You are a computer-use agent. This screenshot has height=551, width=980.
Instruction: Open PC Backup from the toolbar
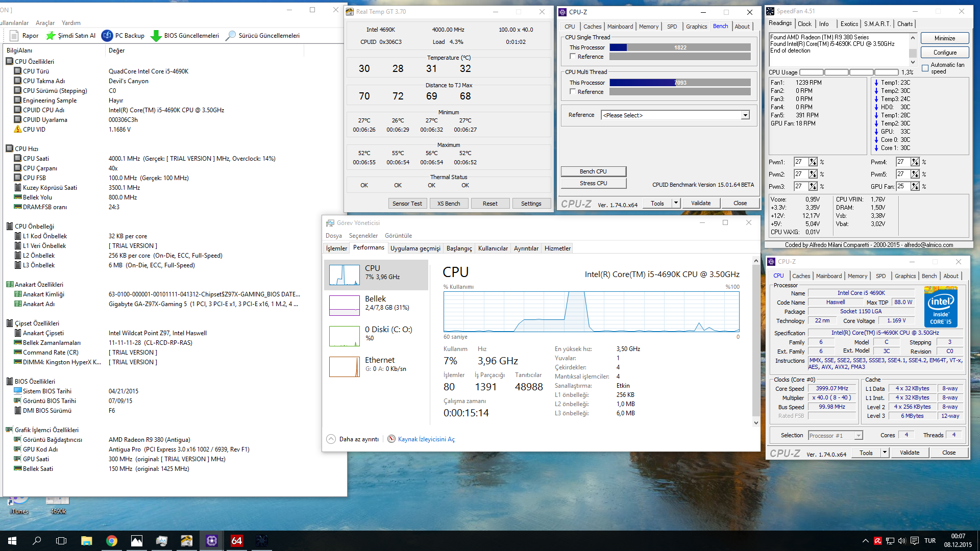pyautogui.click(x=123, y=36)
